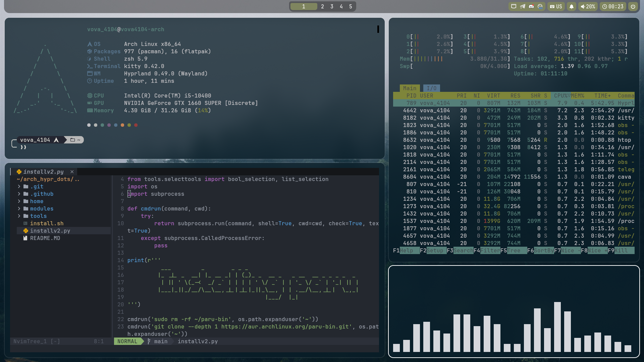The width and height of the screenshot is (644, 362).
Task: Toggle htop Tree view with F5
Action: pos(514,250)
